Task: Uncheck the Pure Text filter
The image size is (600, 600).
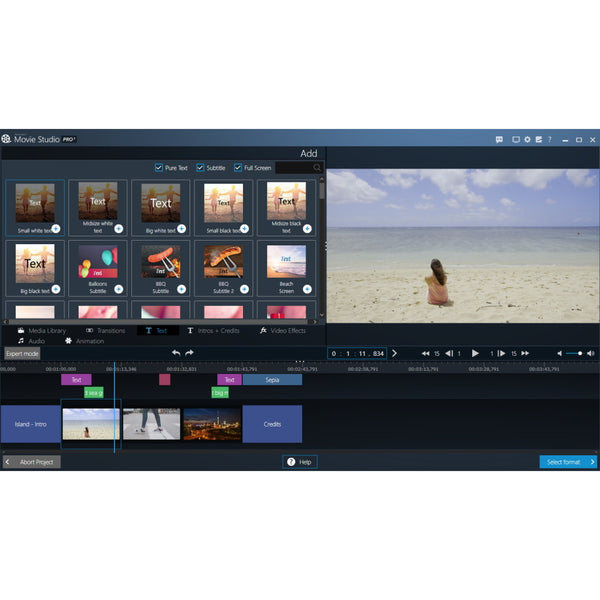Action: (159, 168)
